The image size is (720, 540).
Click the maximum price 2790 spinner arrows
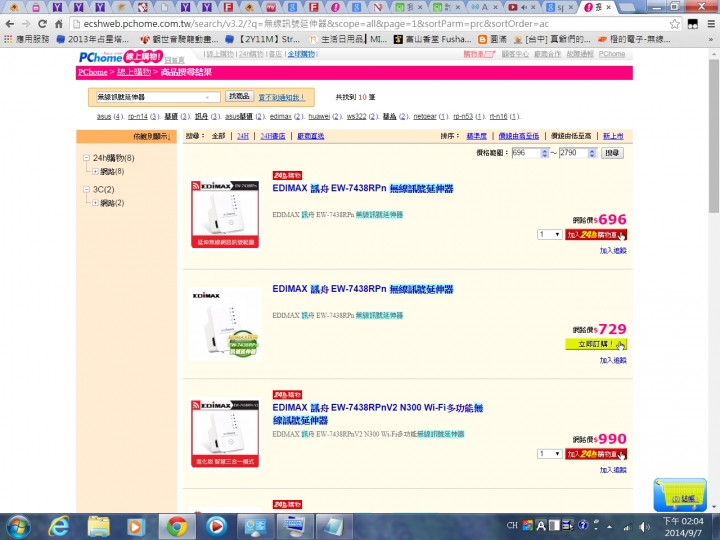tap(592, 153)
